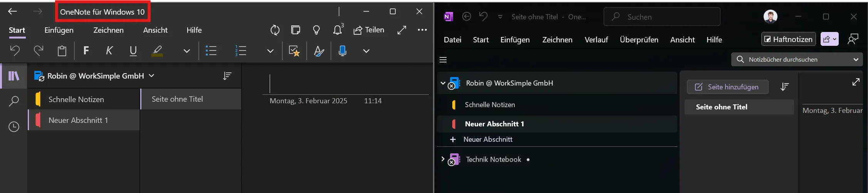Collapse Robin @ WorkSimple GmbH notebook
This screenshot has width=868, height=193.
(x=443, y=83)
